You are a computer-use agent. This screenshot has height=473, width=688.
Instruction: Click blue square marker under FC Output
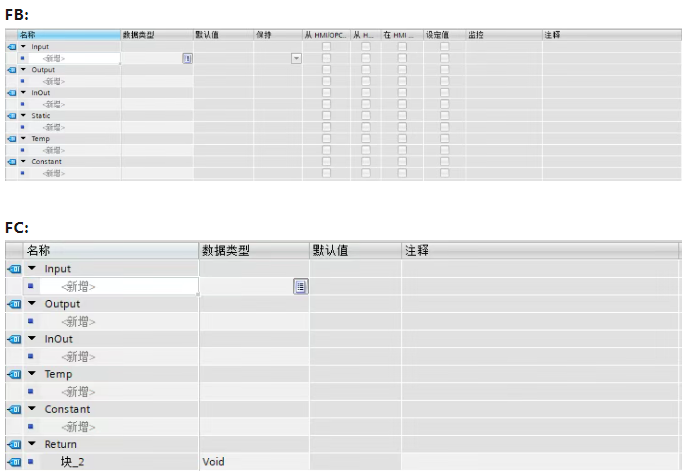30,321
